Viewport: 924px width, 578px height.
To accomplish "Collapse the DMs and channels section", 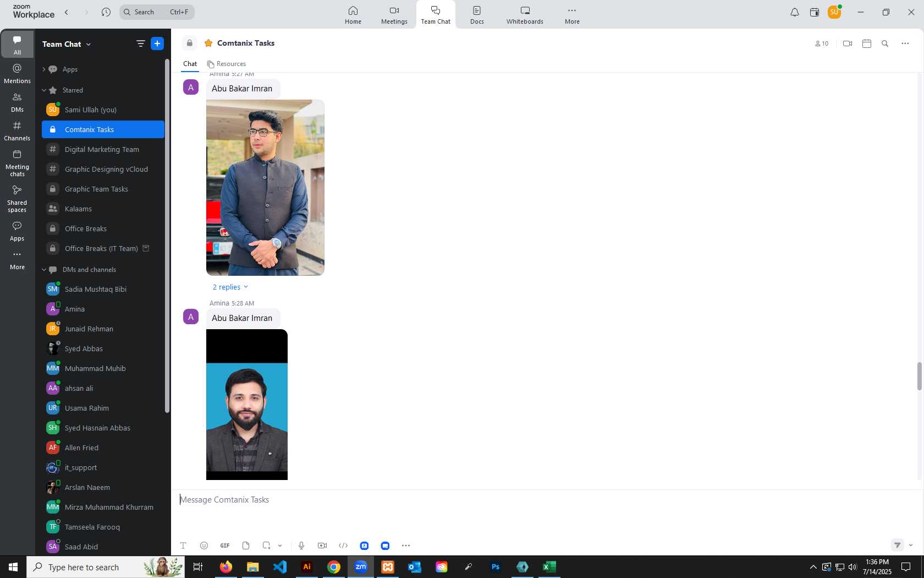I will pos(44,270).
